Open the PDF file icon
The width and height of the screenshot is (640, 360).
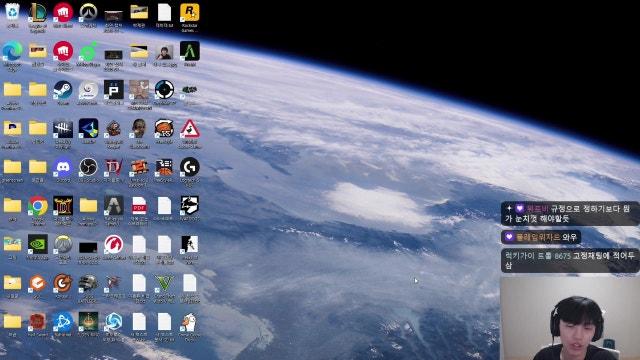point(139,206)
